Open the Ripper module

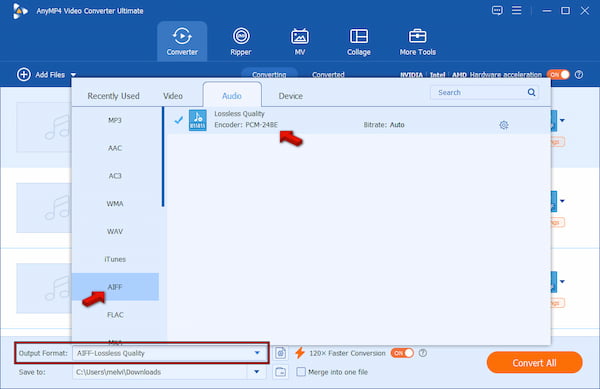(241, 41)
